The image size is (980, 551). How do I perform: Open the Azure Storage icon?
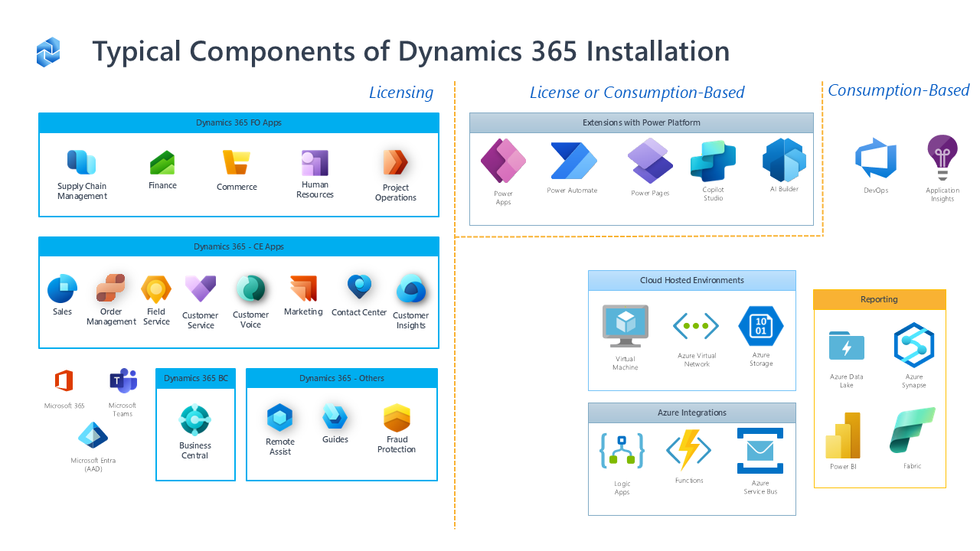pos(761,326)
